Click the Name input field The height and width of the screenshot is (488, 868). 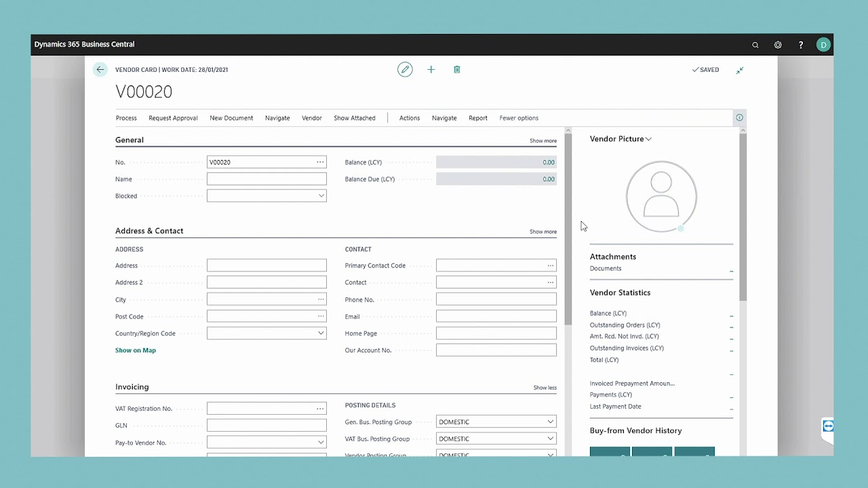[267, 179]
